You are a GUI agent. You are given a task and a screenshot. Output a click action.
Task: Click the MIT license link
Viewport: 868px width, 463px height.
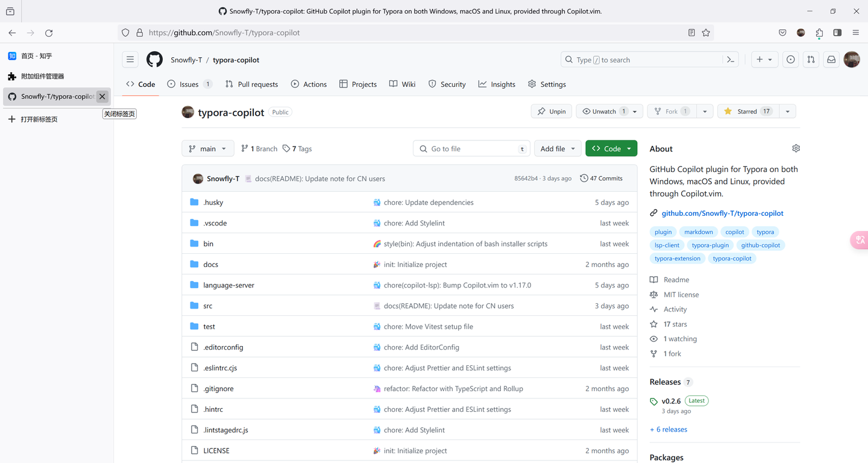pos(681,294)
